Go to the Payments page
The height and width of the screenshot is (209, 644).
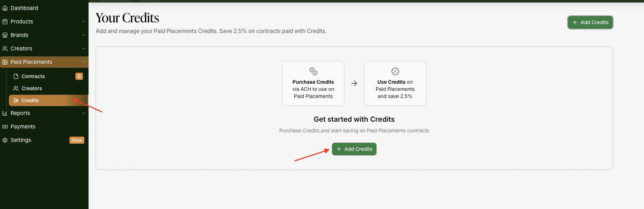[23, 127]
